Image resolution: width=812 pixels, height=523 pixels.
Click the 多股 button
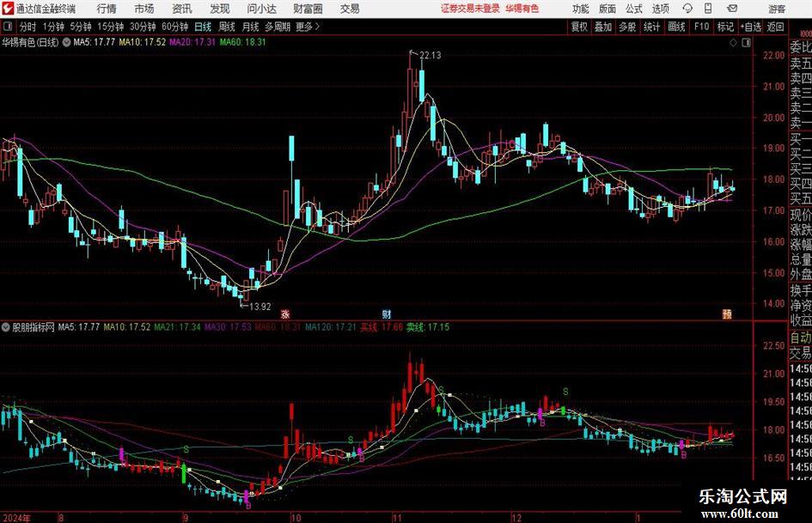(x=627, y=27)
